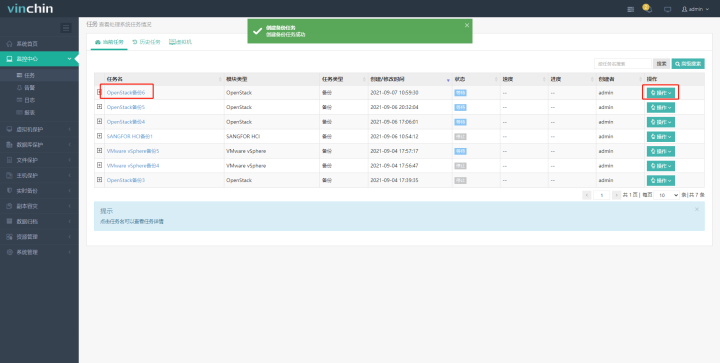This screenshot has height=363, width=720.
Task: Expand row details for OpenStack backup 5
Action: [99, 107]
